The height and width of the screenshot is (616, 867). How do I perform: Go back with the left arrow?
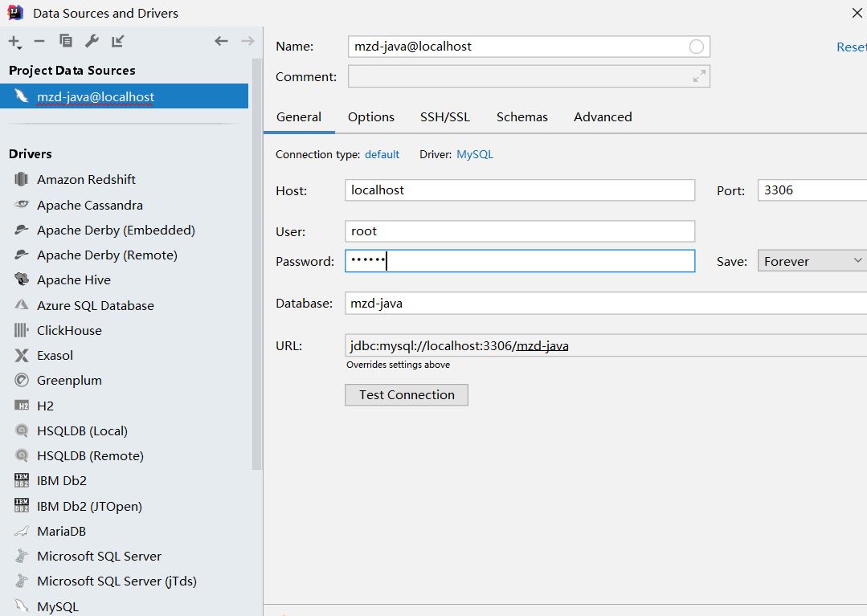point(221,41)
